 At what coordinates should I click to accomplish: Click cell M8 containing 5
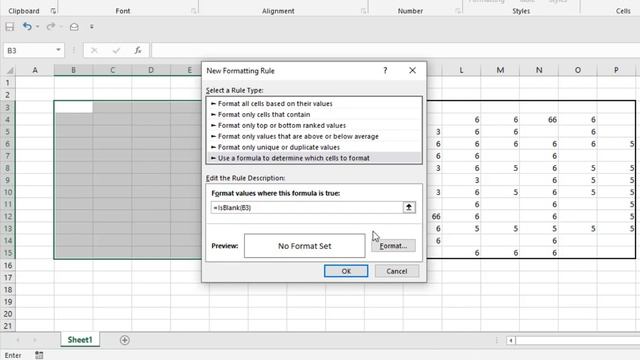500,168
